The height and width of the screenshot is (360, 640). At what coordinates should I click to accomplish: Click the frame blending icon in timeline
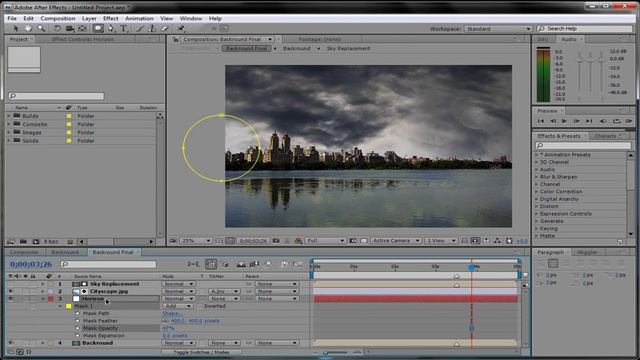(x=254, y=264)
